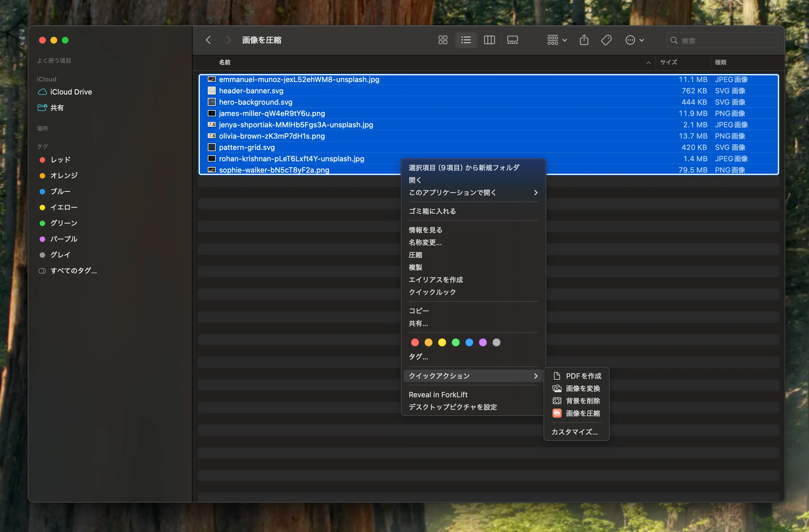Switch Finder to icon view

click(442, 40)
